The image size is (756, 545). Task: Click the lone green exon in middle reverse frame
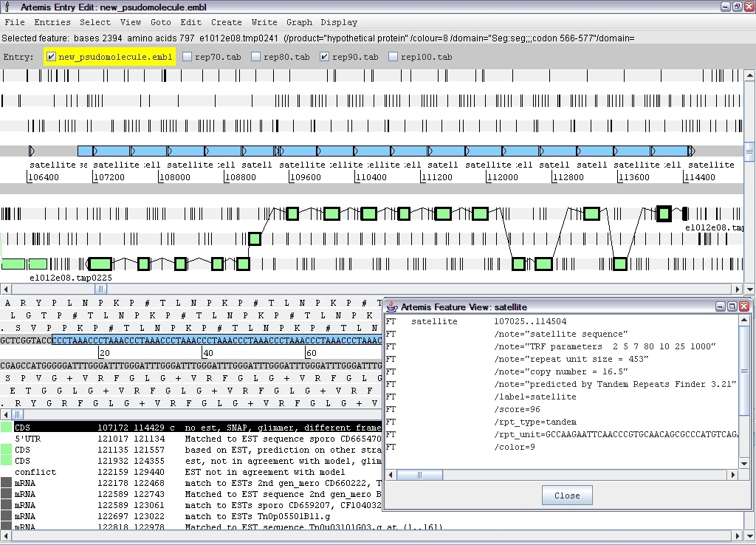pos(255,239)
